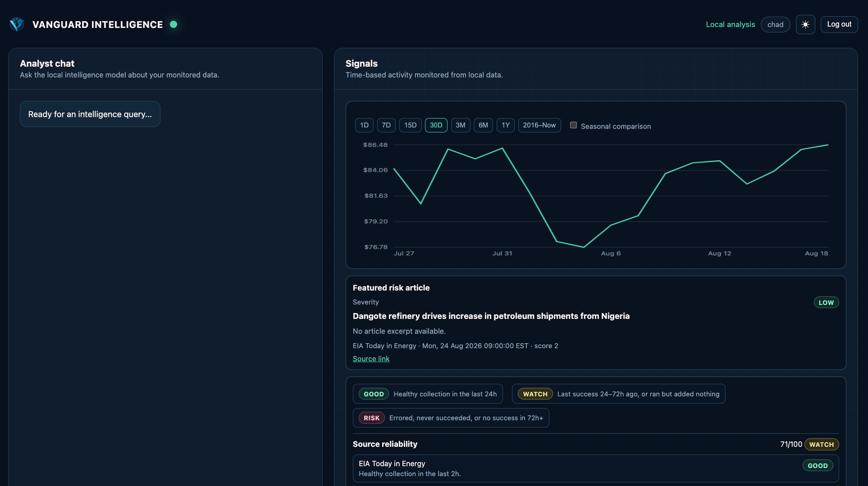Click the 71/100 reliability score

point(791,444)
